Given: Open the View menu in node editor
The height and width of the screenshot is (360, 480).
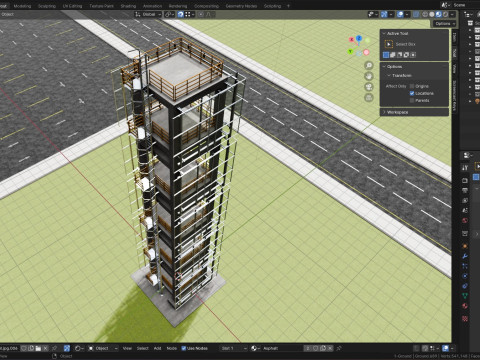Looking at the screenshot, I should click(x=127, y=348).
